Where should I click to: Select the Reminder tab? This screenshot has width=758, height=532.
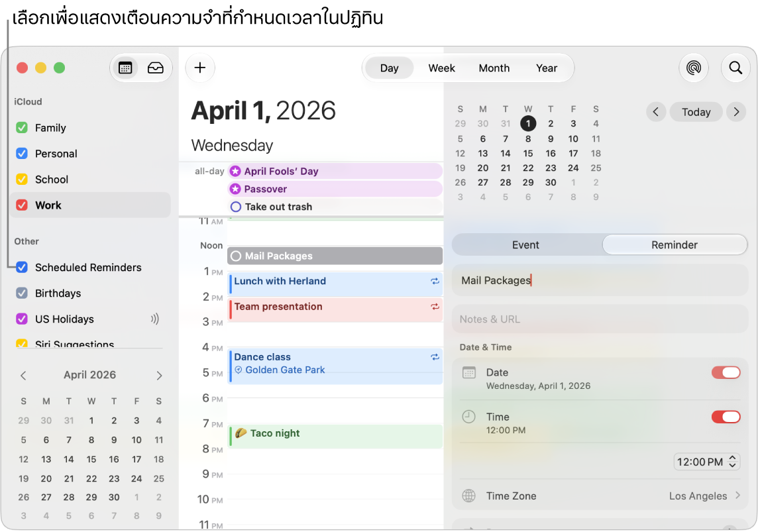[675, 245]
